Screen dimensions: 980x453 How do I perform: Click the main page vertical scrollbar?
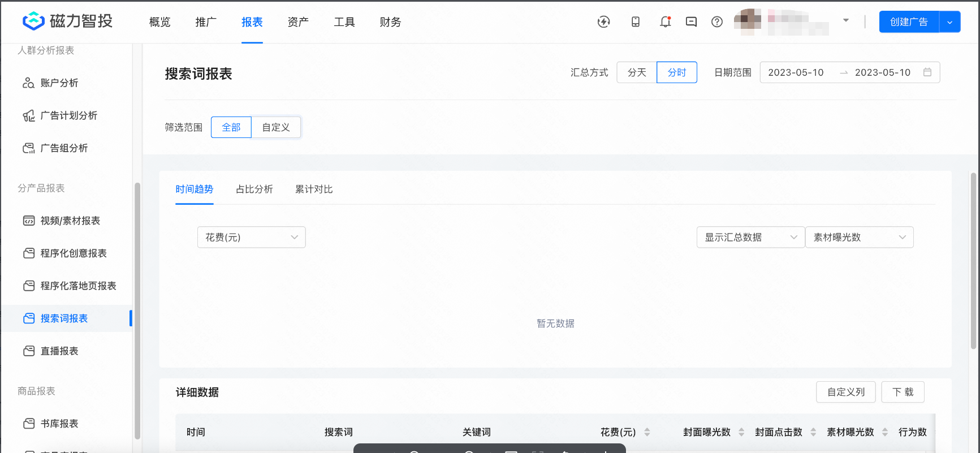[x=973, y=260]
